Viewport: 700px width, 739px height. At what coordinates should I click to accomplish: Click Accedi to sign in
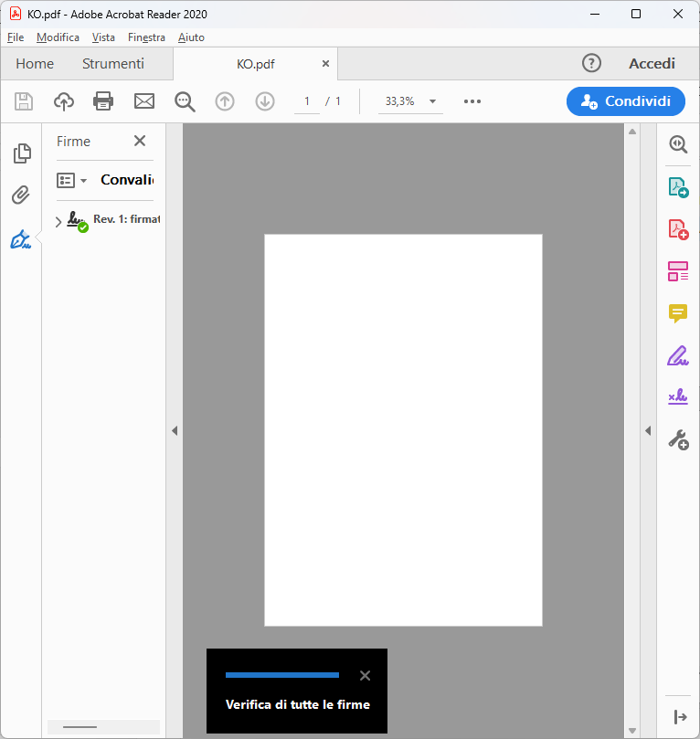(x=652, y=64)
